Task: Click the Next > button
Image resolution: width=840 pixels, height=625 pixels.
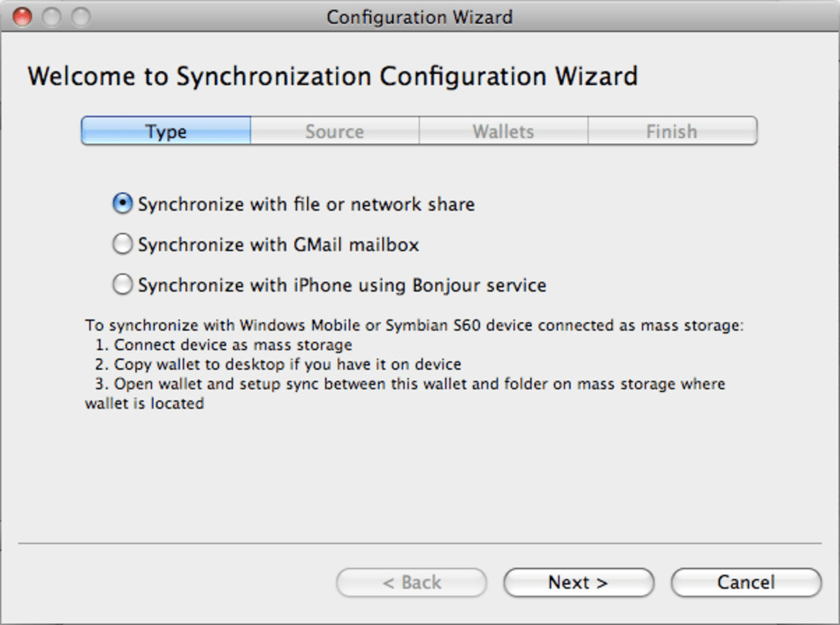Action: tap(578, 582)
